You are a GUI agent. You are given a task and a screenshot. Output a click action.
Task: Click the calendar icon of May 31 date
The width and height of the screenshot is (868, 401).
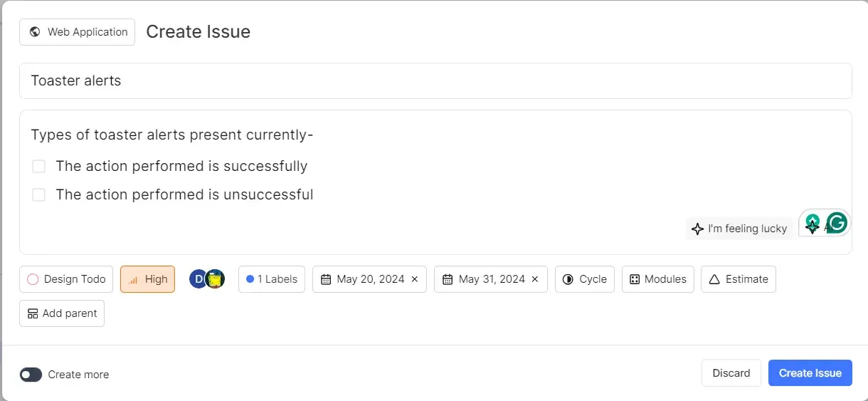447,279
